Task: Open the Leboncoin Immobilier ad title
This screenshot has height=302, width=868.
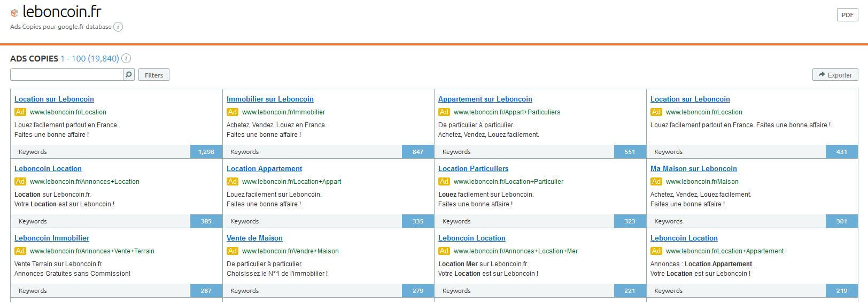Action: [x=52, y=238]
